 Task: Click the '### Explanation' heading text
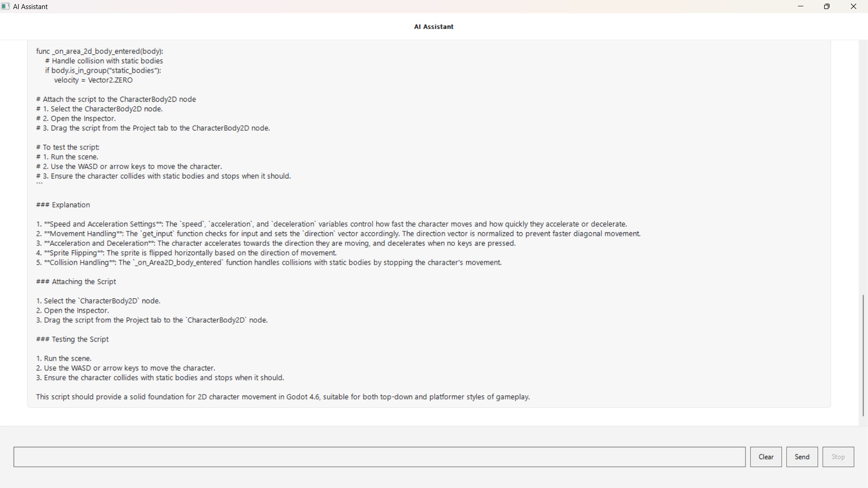click(63, 205)
